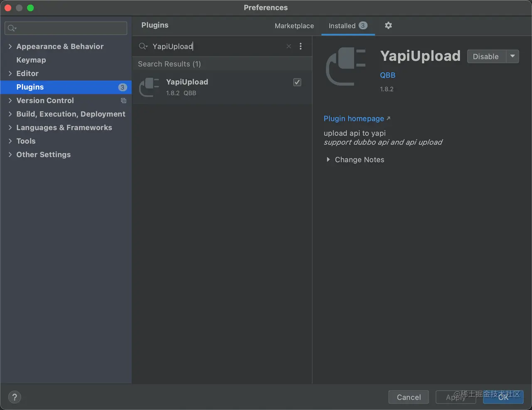Image resolution: width=532 pixels, height=410 pixels.
Task: Open the plugin search options kebab menu
Action: (x=300, y=46)
